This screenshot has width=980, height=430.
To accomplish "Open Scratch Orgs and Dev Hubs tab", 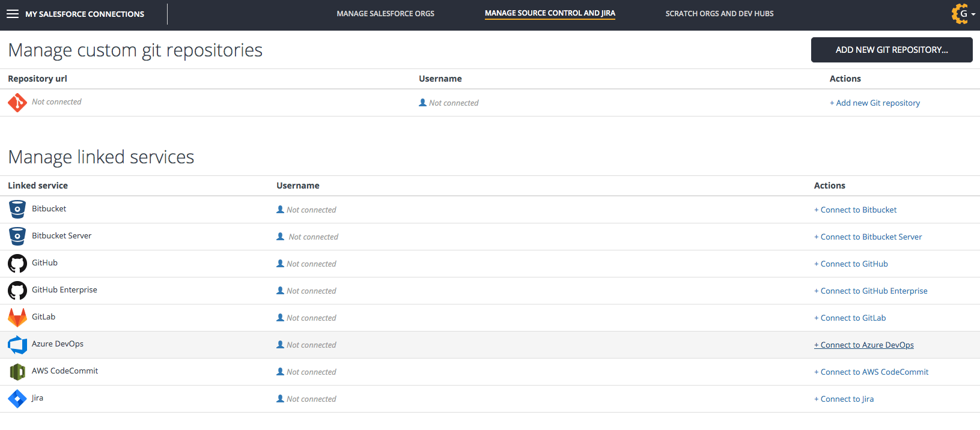I will tap(719, 13).
